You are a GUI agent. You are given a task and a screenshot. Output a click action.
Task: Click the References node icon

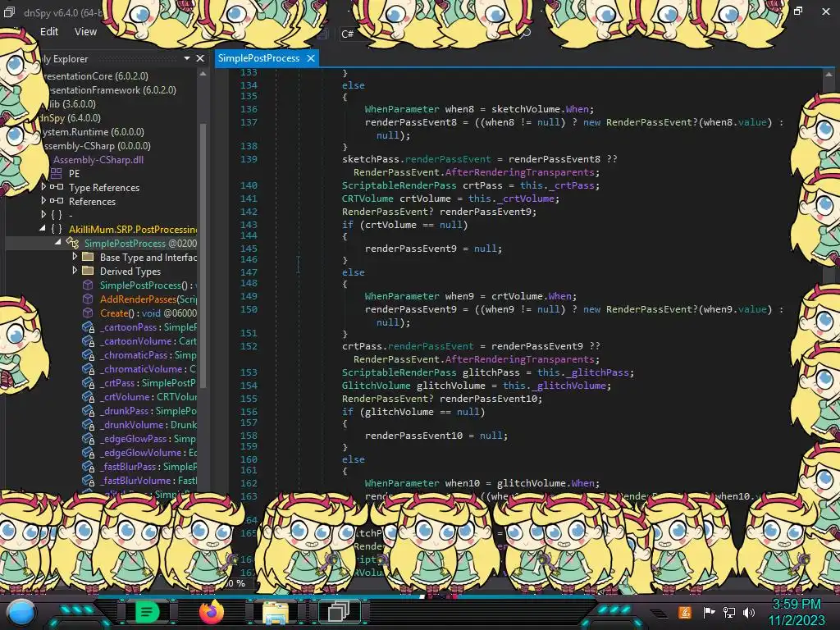click(x=57, y=201)
